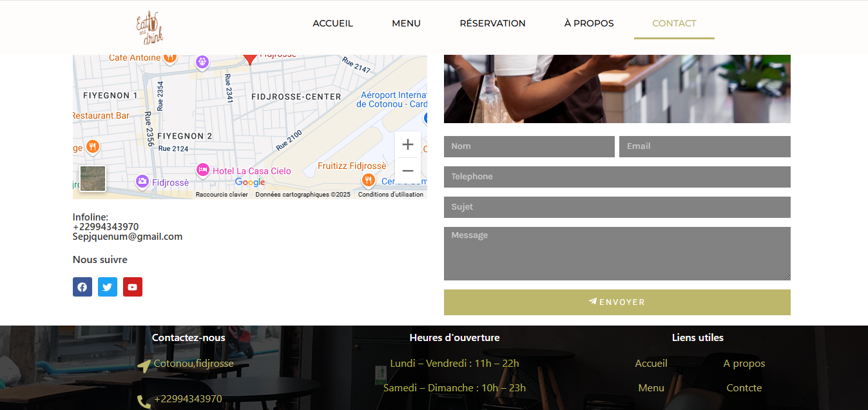Follow the footer Accueil link
868x410 pixels.
pyautogui.click(x=651, y=364)
